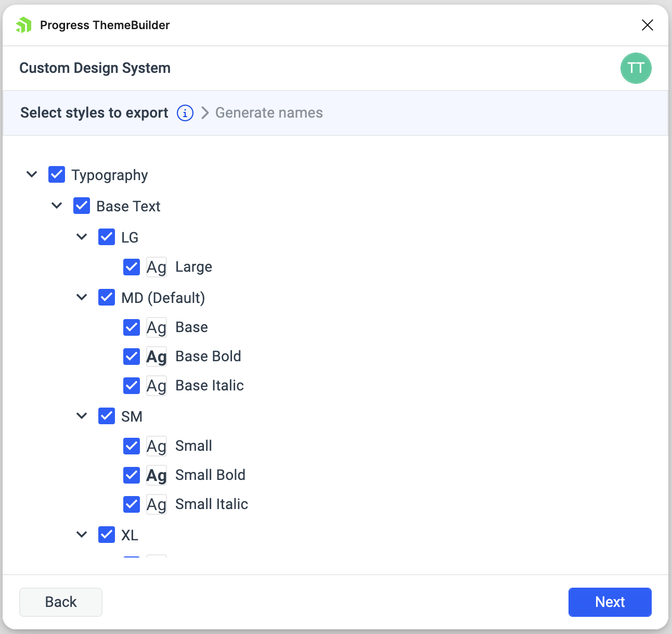This screenshot has width=672, height=634.
Task: Click the Ag preview for Base Italic
Action: tap(157, 386)
